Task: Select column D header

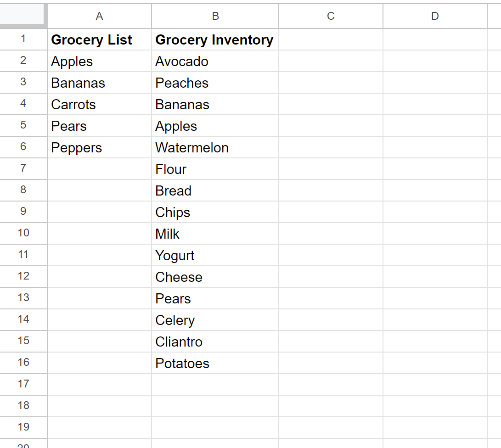Action: coord(435,17)
